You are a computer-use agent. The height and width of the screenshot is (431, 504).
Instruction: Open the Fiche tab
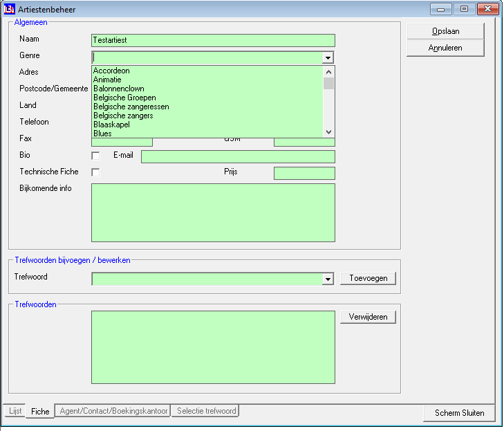[x=40, y=412]
